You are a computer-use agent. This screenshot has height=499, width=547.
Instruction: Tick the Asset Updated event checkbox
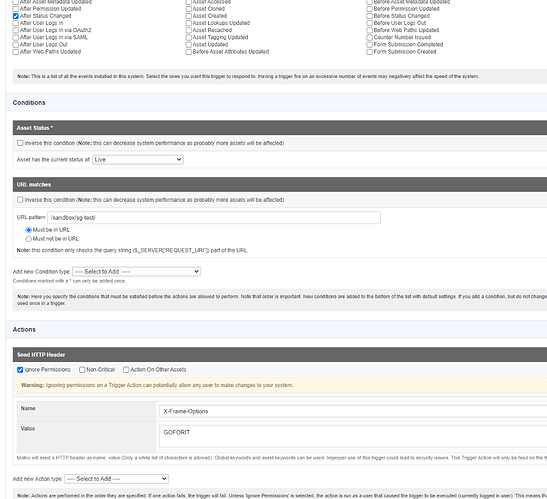pos(189,45)
